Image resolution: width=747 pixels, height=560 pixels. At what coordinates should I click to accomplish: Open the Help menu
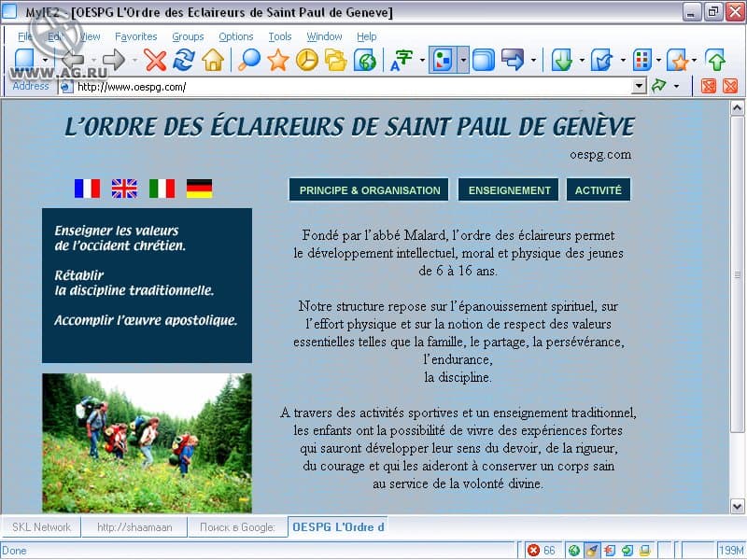tap(366, 36)
